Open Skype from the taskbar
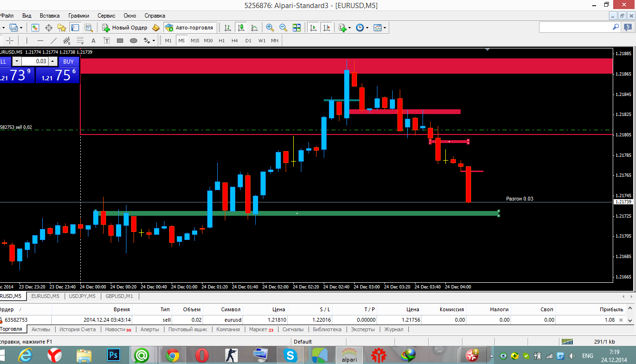The height and width of the screenshot is (364, 636). tap(290, 354)
